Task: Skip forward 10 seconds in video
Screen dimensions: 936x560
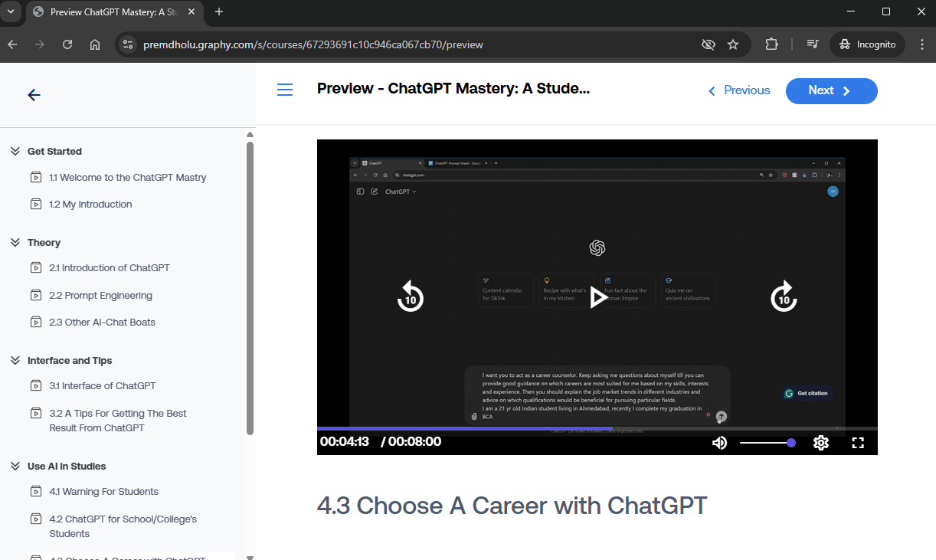Action: coord(784,296)
